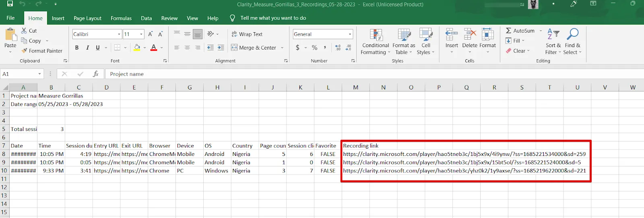
Task: Activate the Format Painter brush
Action: (x=25, y=51)
